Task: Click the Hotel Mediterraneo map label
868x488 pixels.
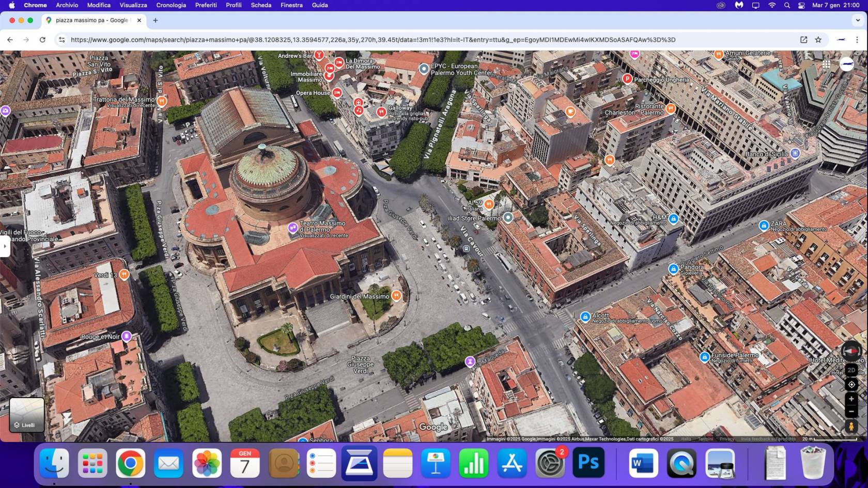Action: (x=837, y=360)
